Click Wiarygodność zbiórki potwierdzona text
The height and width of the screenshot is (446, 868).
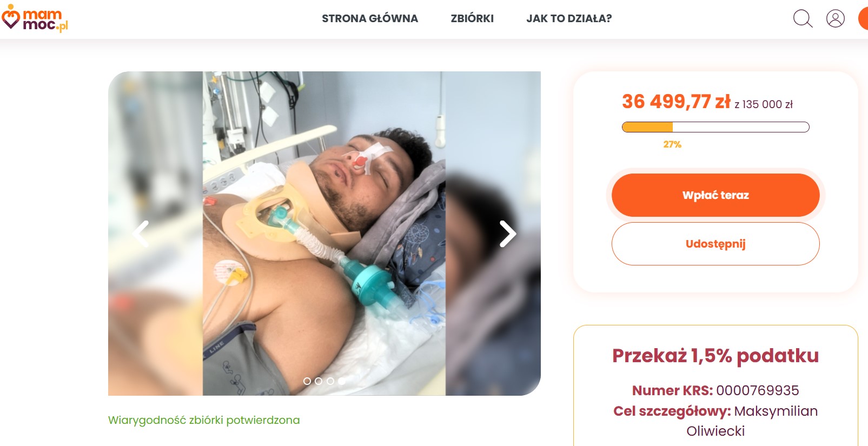(x=204, y=420)
